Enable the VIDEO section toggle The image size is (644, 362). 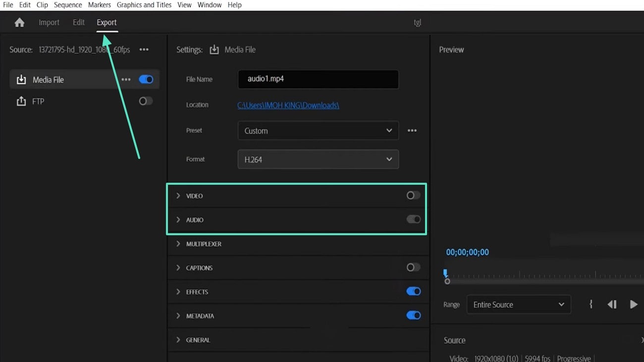[x=413, y=195]
